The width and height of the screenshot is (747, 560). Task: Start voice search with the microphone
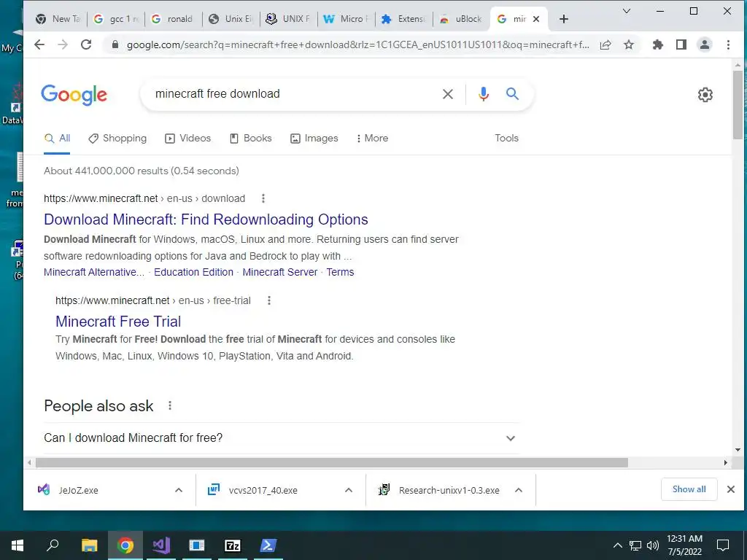484,94
